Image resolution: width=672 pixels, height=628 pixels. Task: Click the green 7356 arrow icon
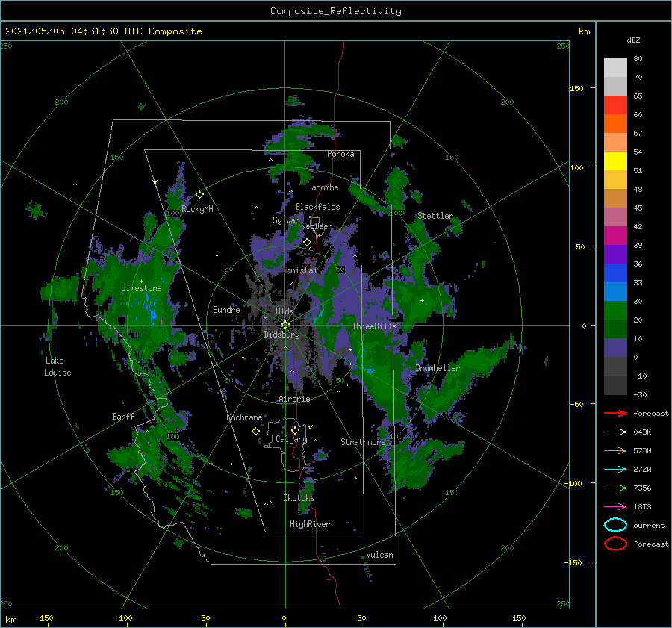click(615, 488)
